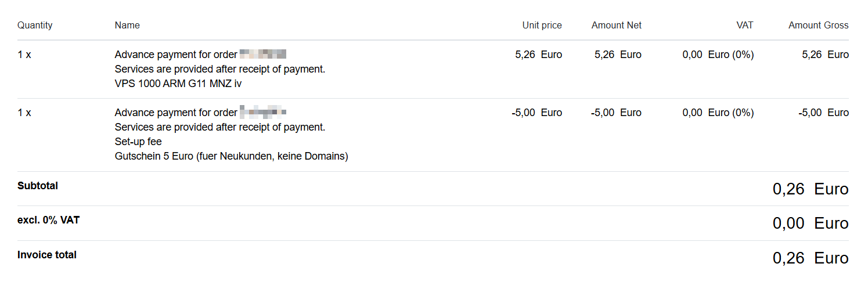Image resolution: width=868 pixels, height=285 pixels.
Task: Click the Subtotal label
Action: click(38, 186)
